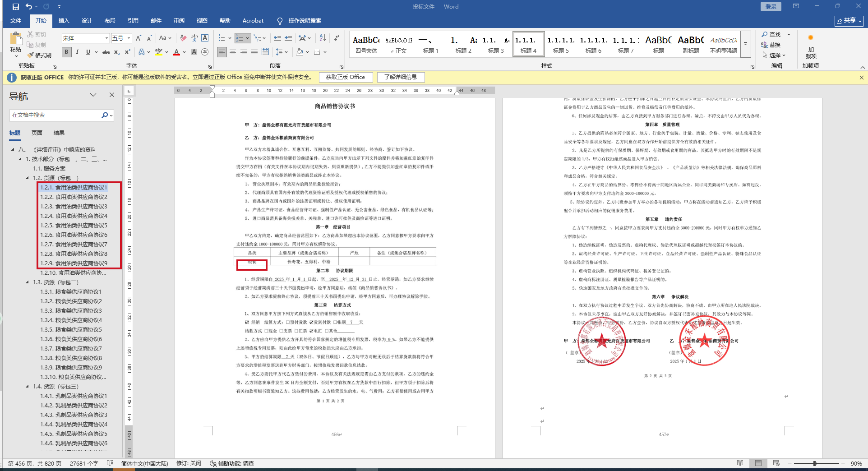The height and width of the screenshot is (471, 868).
Task: Click the 登录 (Sign in) button
Action: click(771, 7)
